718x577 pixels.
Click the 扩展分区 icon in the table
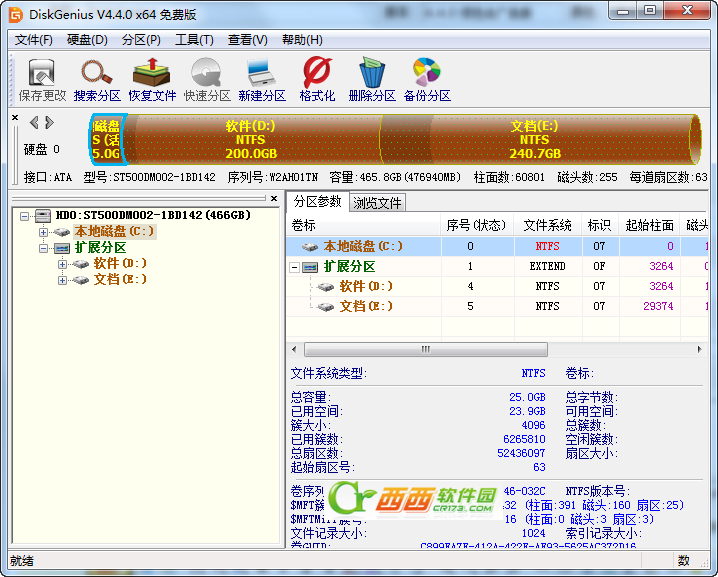[x=310, y=267]
